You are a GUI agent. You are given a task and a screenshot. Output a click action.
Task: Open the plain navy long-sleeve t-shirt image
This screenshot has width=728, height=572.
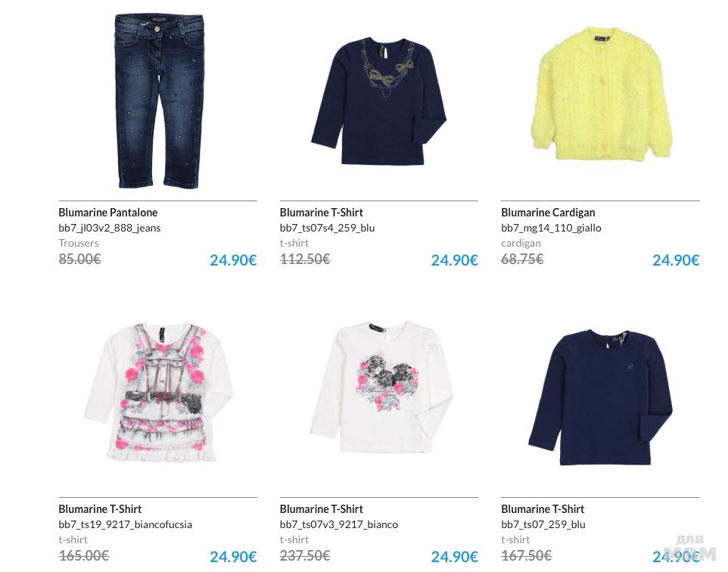coord(600,397)
